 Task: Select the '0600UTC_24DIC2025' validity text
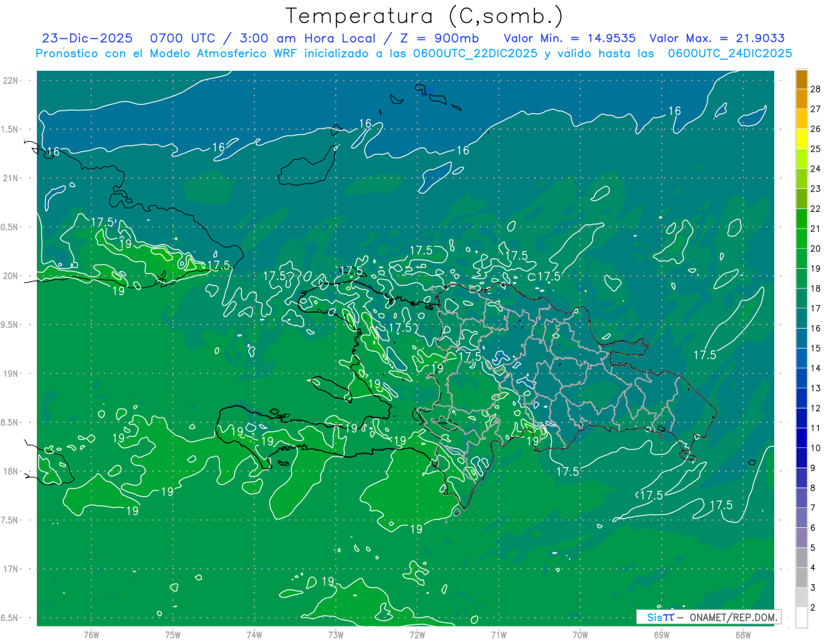coord(730,53)
